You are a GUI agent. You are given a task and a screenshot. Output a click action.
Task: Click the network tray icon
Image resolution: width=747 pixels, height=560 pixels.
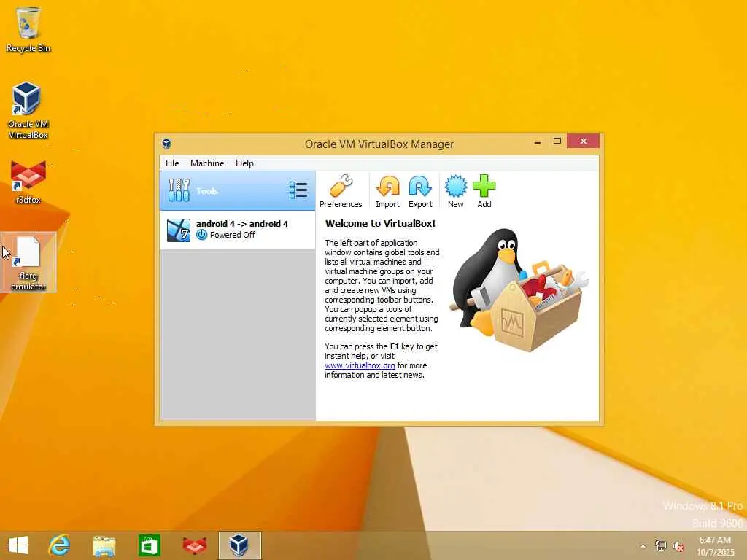click(x=660, y=545)
